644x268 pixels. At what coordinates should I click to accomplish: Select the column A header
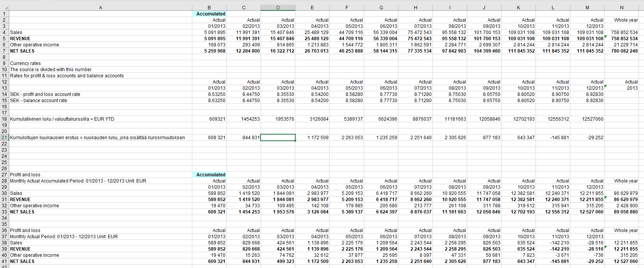tap(100, 7)
